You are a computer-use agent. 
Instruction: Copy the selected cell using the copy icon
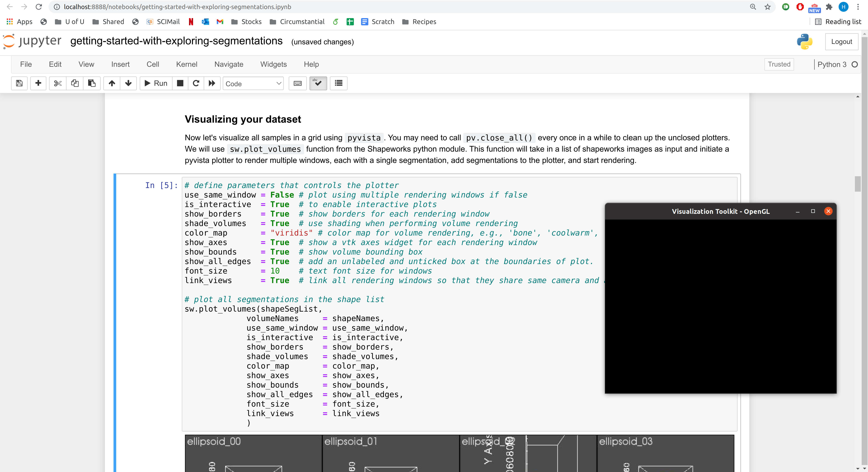click(74, 83)
